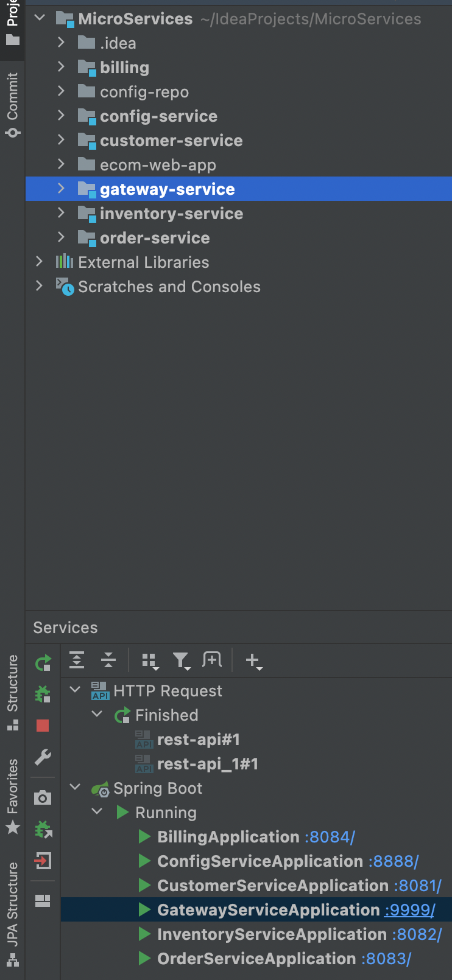Rerun the selected GatewayServiceApplication service

tap(43, 663)
